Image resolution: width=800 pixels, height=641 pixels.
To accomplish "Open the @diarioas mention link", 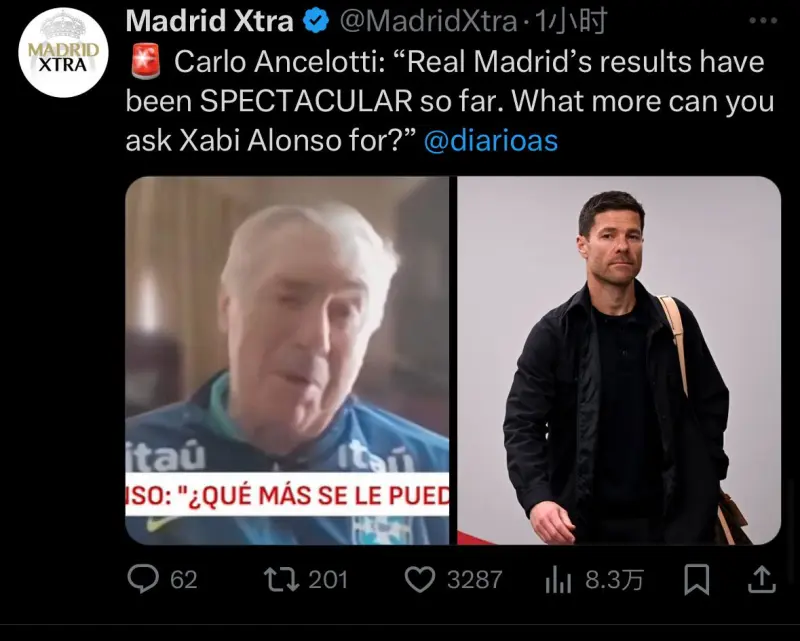I will pyautogui.click(x=491, y=140).
